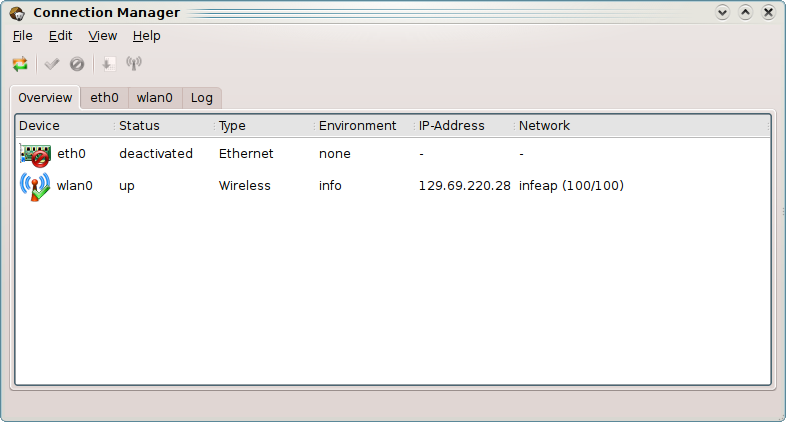Select the eth0 network card icon

35,155
